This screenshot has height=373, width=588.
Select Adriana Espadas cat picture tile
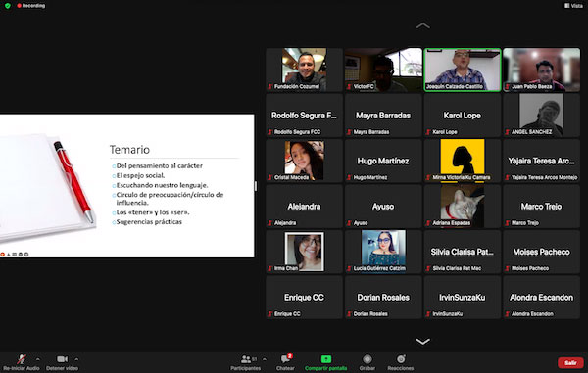(x=463, y=207)
